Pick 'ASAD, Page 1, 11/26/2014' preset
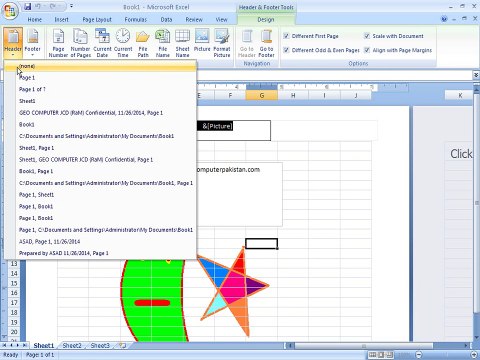Viewport: 480px width, 360px height. coord(100,242)
